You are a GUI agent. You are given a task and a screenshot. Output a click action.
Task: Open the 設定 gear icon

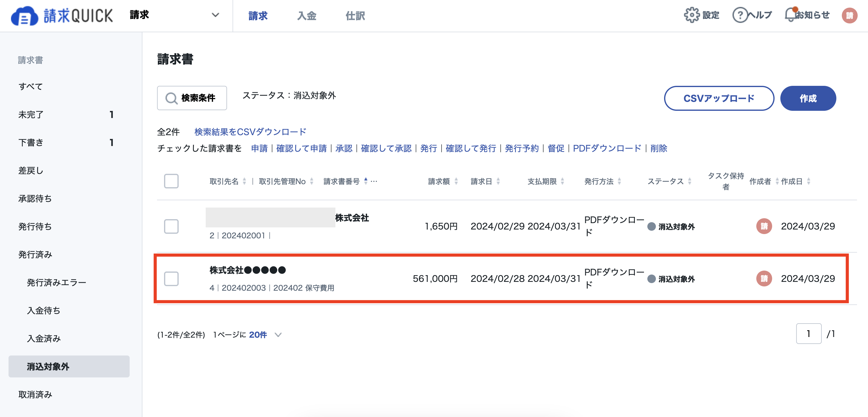[692, 15]
